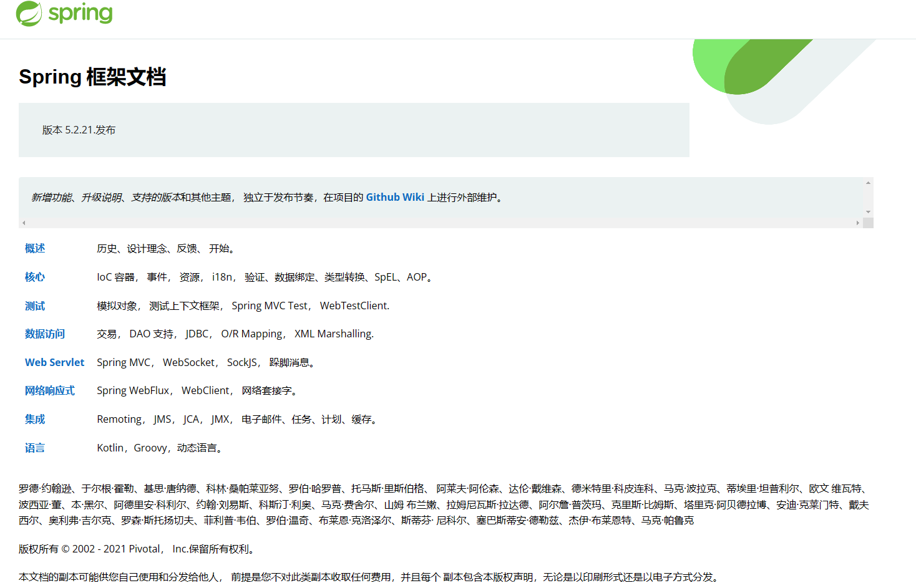Viewport: 916px width, 588px height.
Task: Open the 语言 section link
Action: pyautogui.click(x=34, y=448)
